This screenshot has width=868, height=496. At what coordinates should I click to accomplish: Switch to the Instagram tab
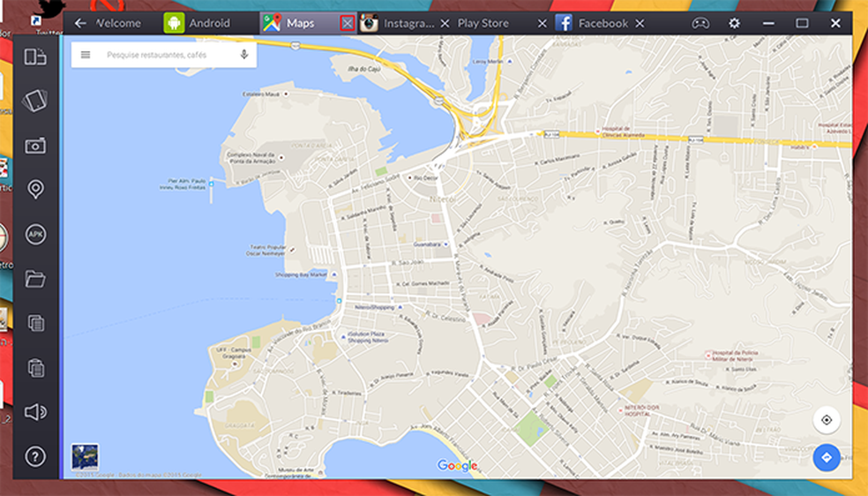(x=397, y=23)
